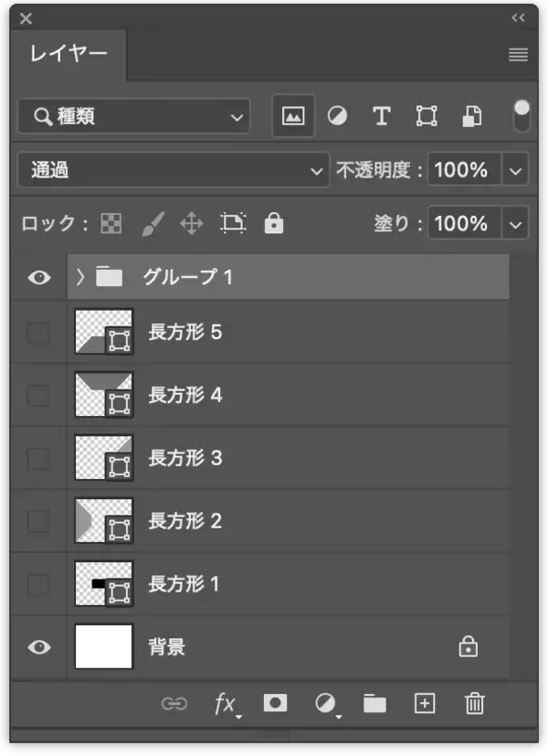Create a new adjustment layer
Viewport: 548px width, 756px height.
point(325,704)
